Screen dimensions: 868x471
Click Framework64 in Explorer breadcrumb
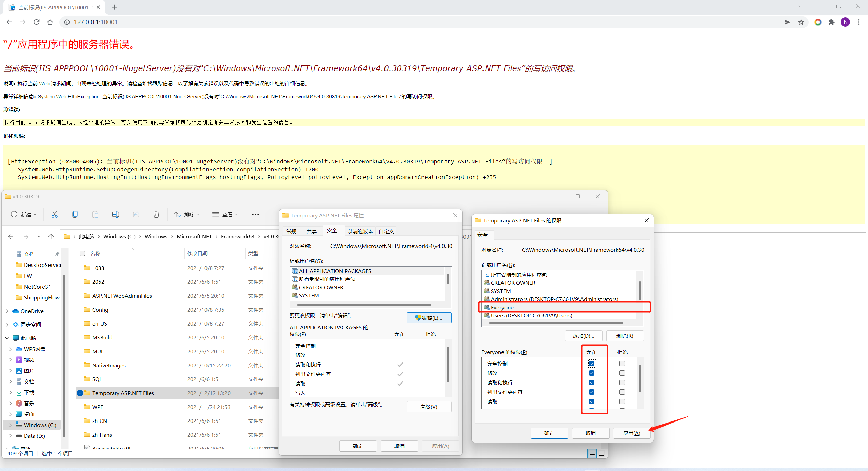pos(238,236)
